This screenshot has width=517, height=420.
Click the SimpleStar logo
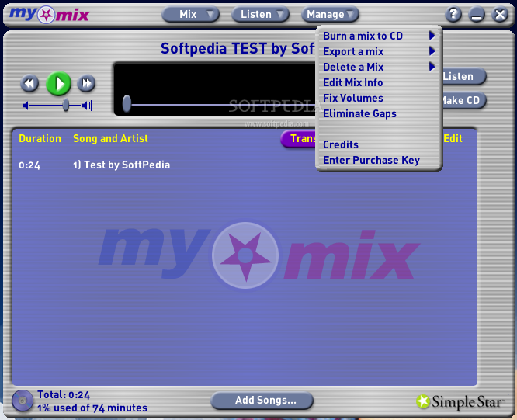460,402
